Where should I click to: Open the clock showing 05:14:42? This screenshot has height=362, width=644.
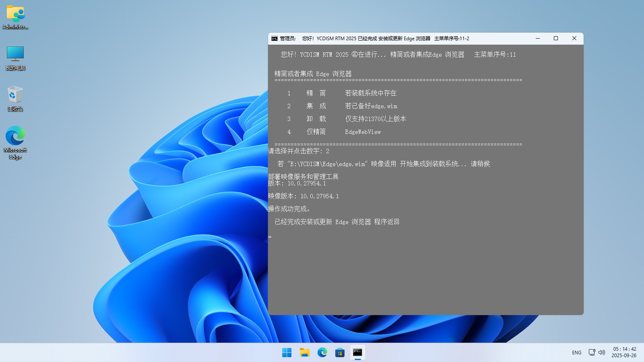point(625,349)
